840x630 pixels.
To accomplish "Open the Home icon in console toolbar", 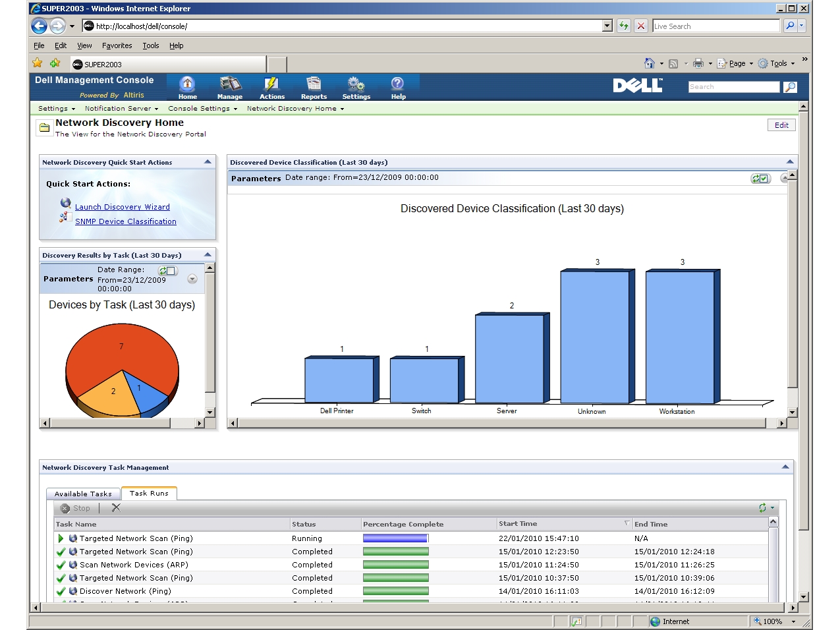I will (x=187, y=86).
